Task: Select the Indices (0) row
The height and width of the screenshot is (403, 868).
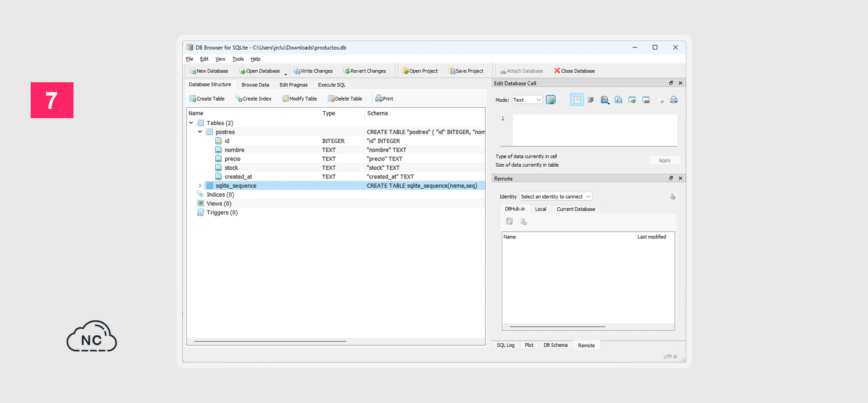Action: (x=336, y=195)
